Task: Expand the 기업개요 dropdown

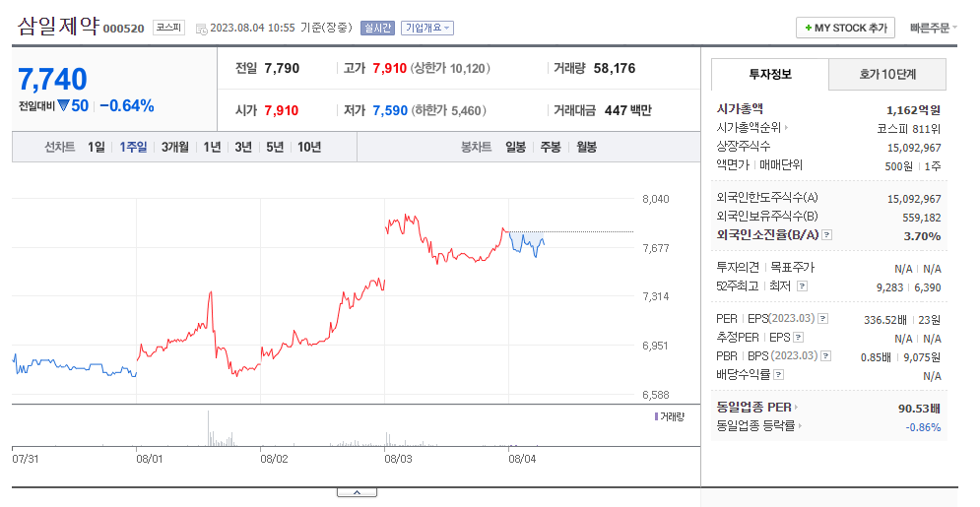Action: (427, 29)
